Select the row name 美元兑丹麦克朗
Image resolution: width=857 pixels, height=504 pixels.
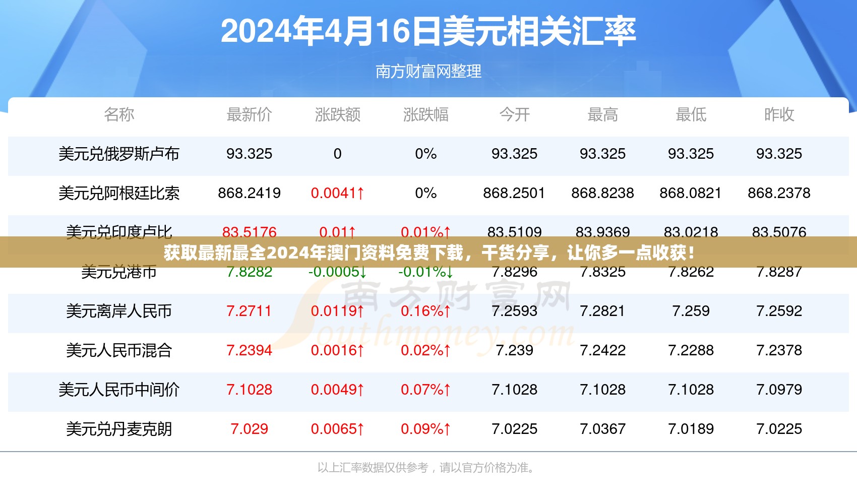click(119, 429)
